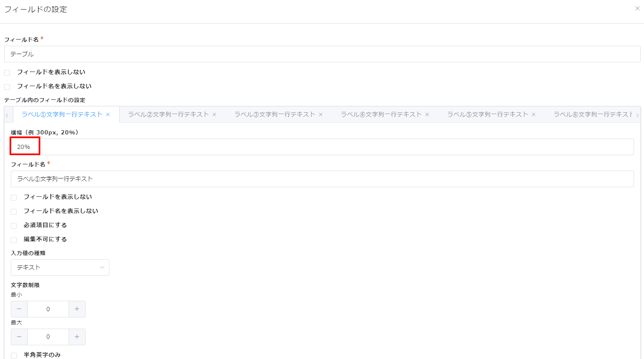Close the ラベル②文字列一行テキスト tab
644x359 pixels.
click(x=214, y=114)
